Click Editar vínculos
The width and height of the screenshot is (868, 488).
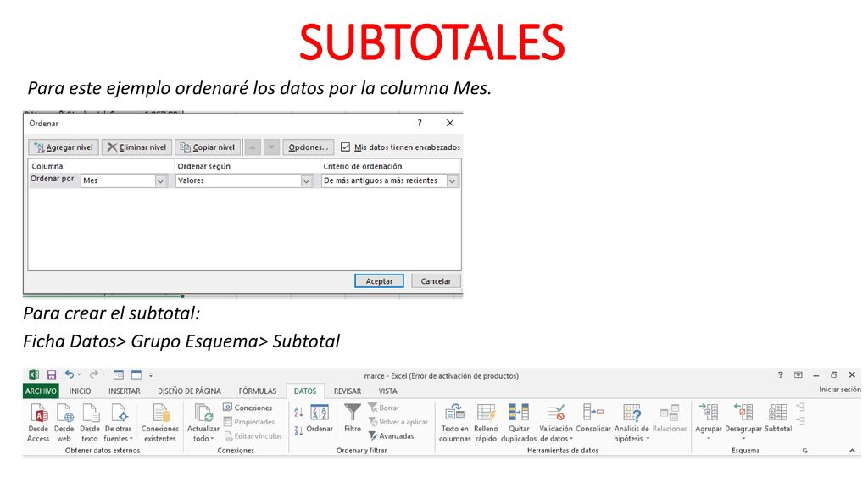pos(253,436)
